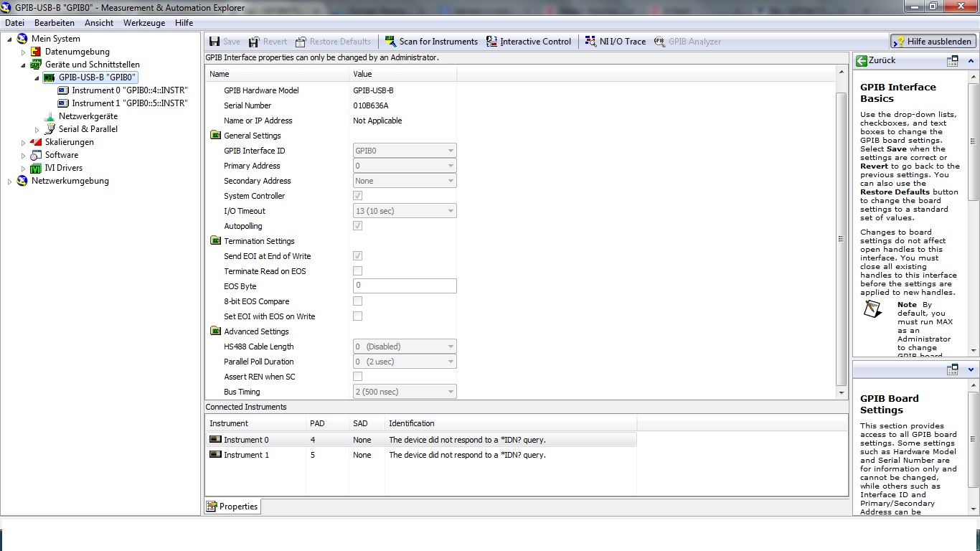This screenshot has width=980, height=551.
Task: Open the Primary Address dropdown
Action: [405, 166]
